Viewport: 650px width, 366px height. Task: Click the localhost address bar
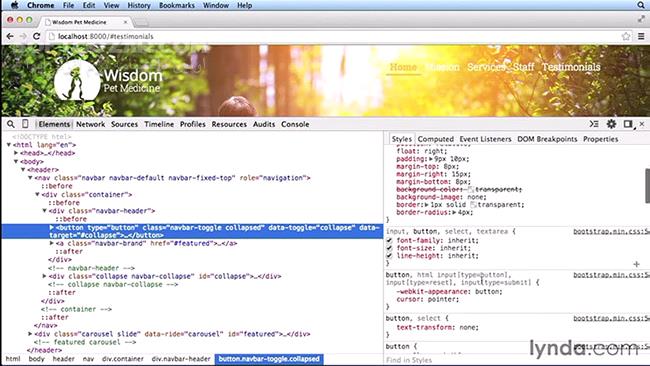coord(332,36)
